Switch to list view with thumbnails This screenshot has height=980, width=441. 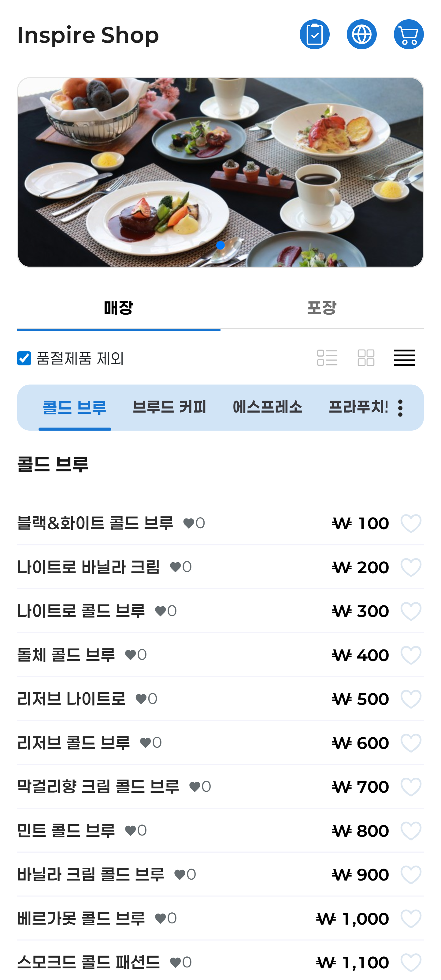pos(327,358)
